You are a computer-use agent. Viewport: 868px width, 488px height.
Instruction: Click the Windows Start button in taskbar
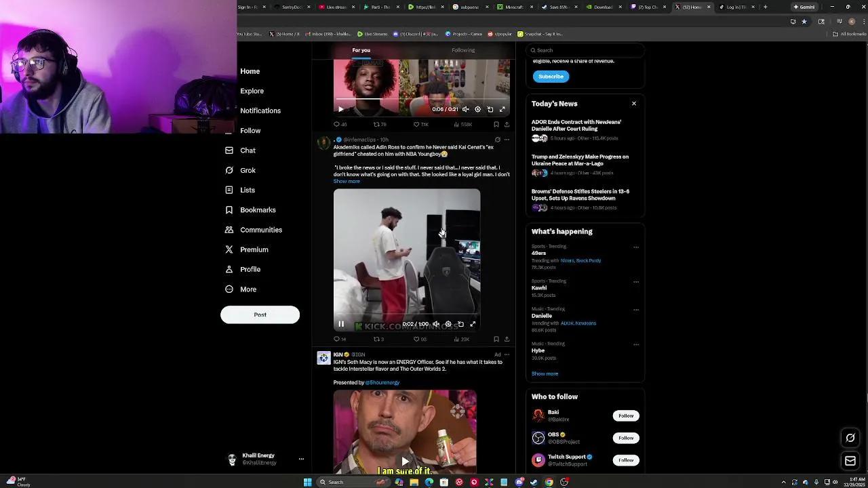307,482
